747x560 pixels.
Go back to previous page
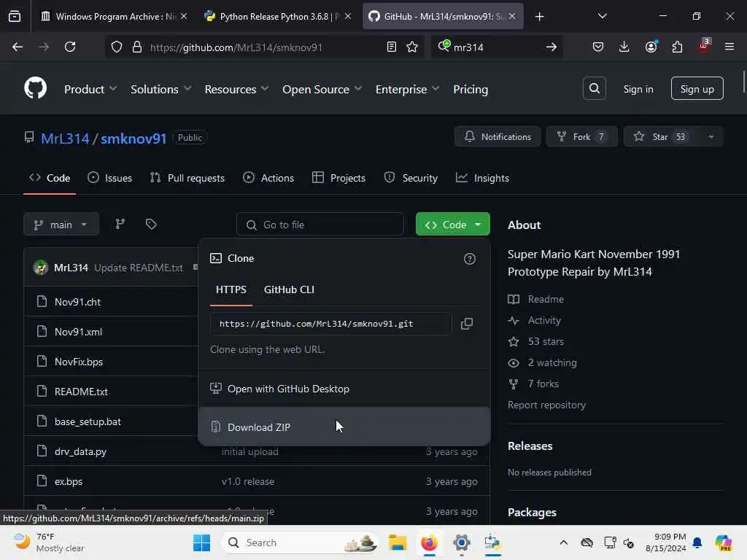coord(18,47)
